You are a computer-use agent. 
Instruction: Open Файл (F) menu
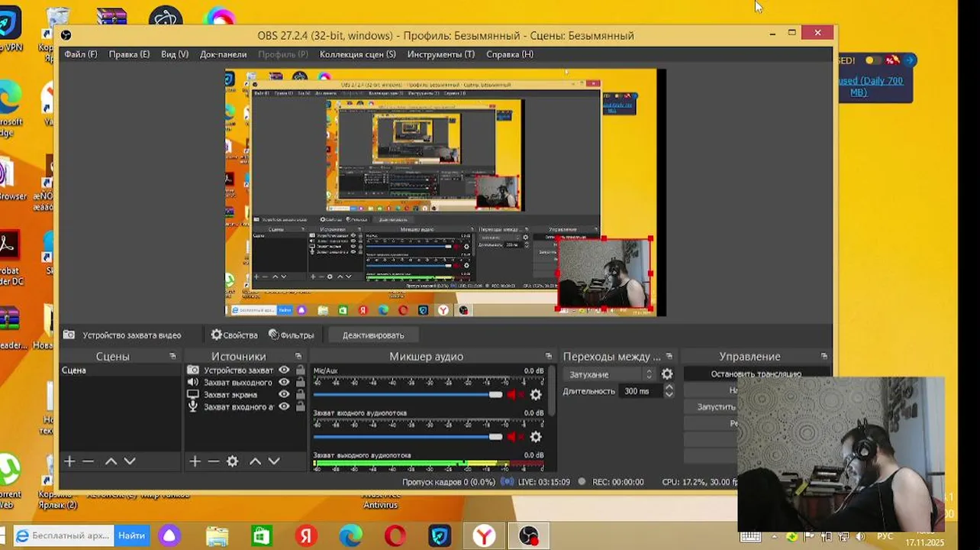pos(81,54)
